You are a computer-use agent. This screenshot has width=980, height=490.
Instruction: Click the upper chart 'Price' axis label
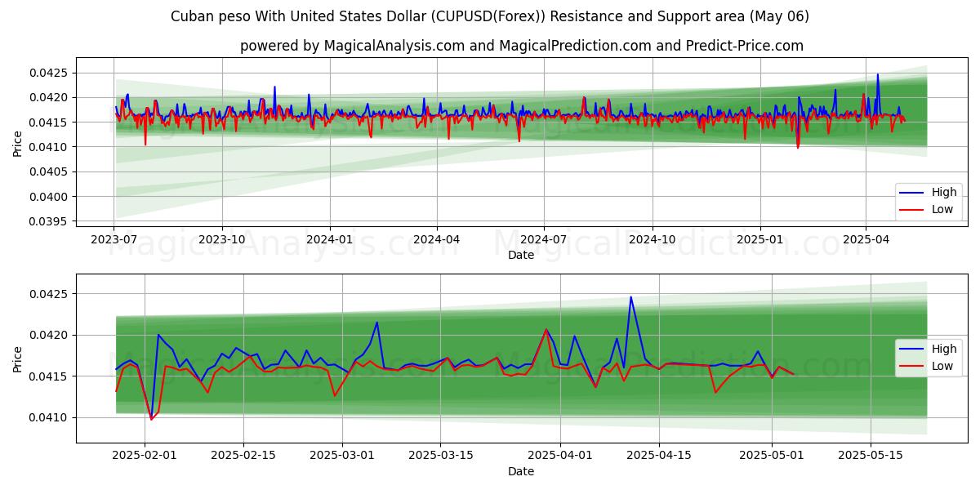[18, 143]
